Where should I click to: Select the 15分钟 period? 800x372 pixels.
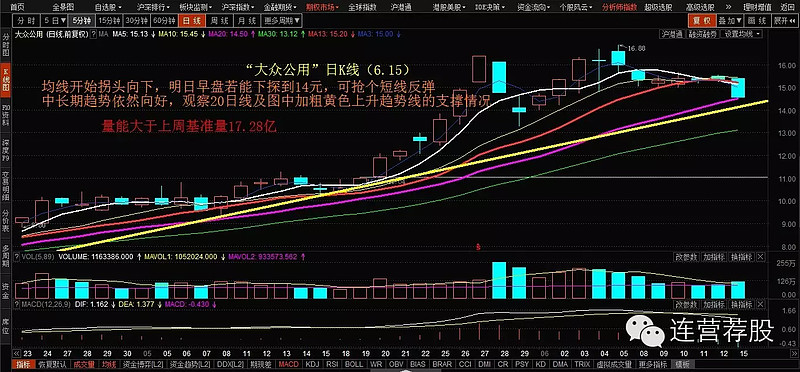point(110,20)
